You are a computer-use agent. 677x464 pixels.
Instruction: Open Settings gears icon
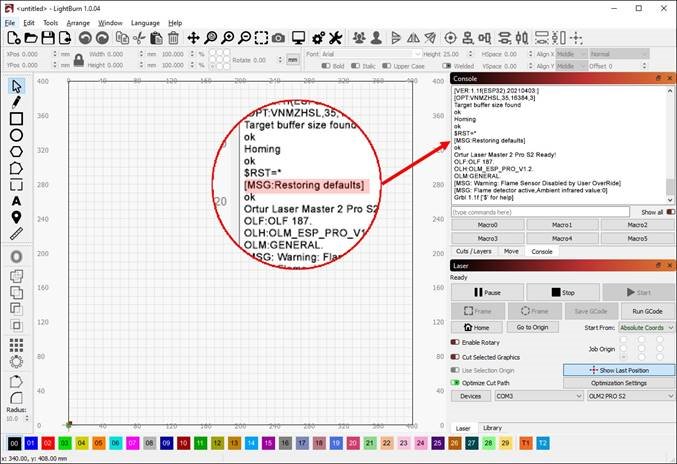[319, 38]
